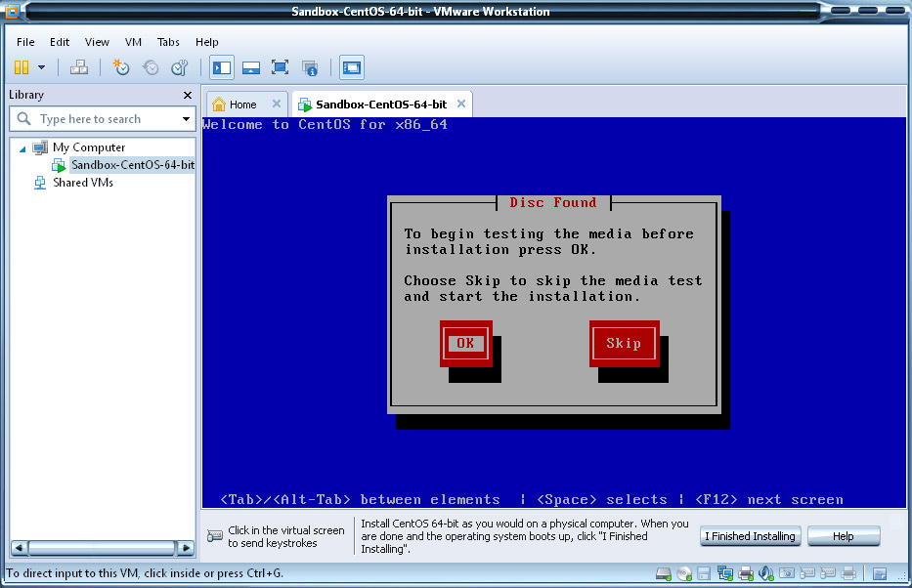Click the greyed-out printer status icon
This screenshot has height=588, width=912.
pyautogui.click(x=848, y=574)
